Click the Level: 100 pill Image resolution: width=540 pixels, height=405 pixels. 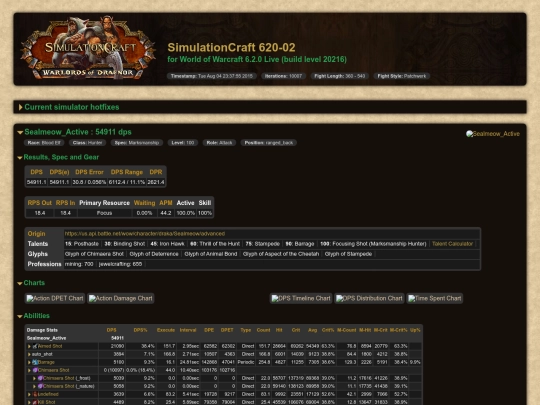point(183,143)
